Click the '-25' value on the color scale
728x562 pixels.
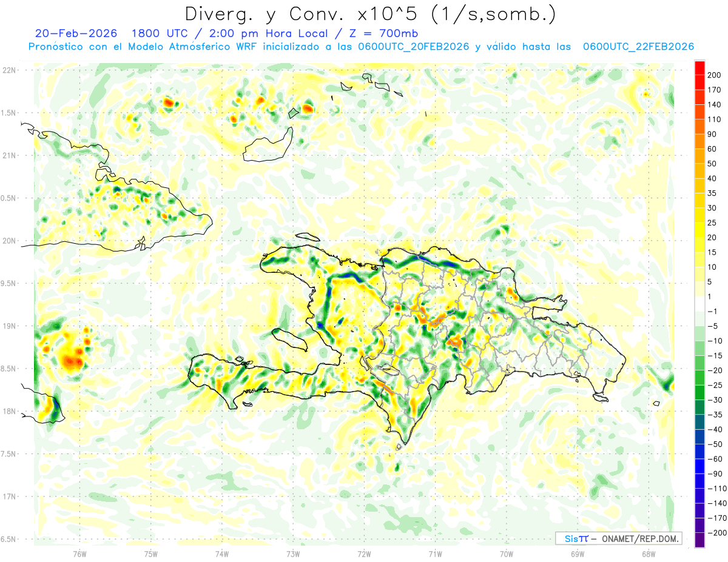click(x=716, y=386)
